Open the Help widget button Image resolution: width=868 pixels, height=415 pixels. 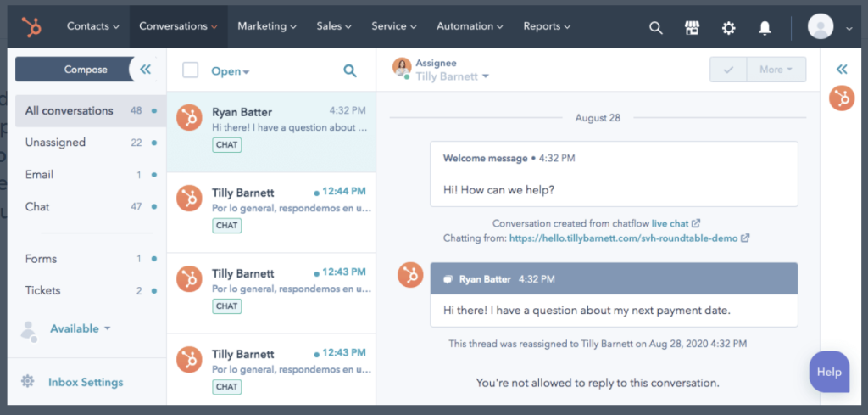click(829, 372)
